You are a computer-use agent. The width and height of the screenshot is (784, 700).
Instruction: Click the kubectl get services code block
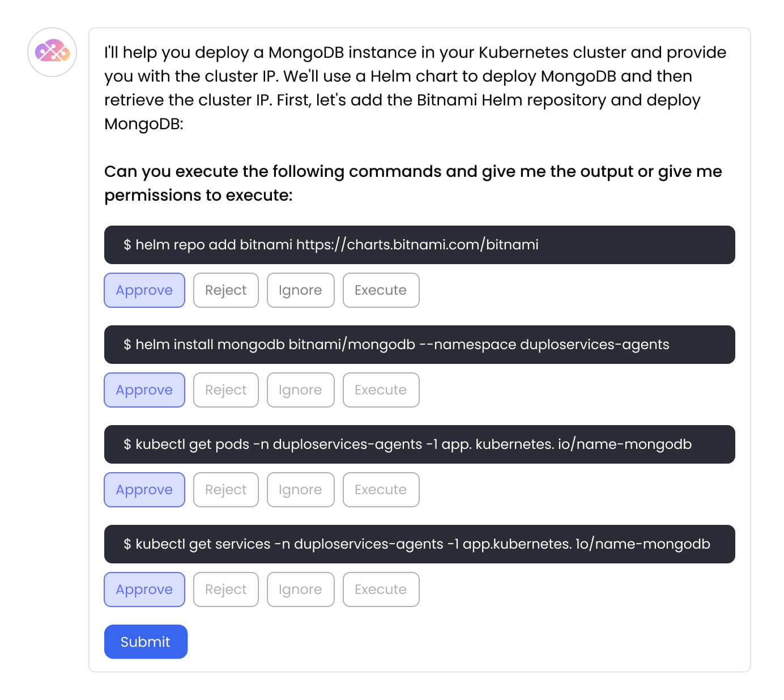click(419, 544)
